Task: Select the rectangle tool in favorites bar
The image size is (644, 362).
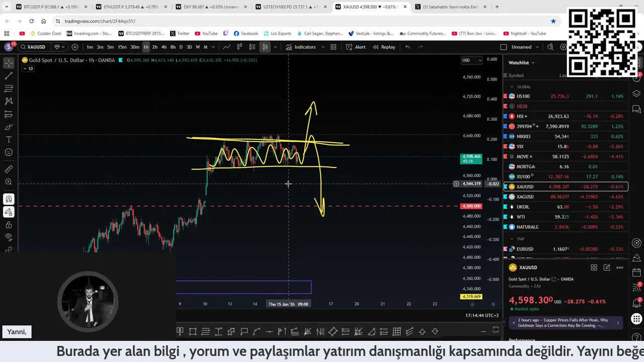Action: click(x=193, y=331)
